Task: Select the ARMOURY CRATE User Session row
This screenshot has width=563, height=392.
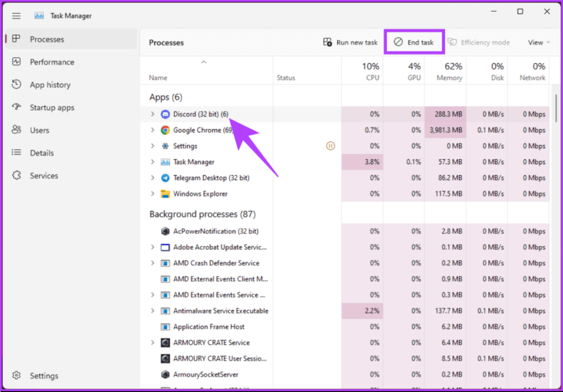Action: [345, 358]
